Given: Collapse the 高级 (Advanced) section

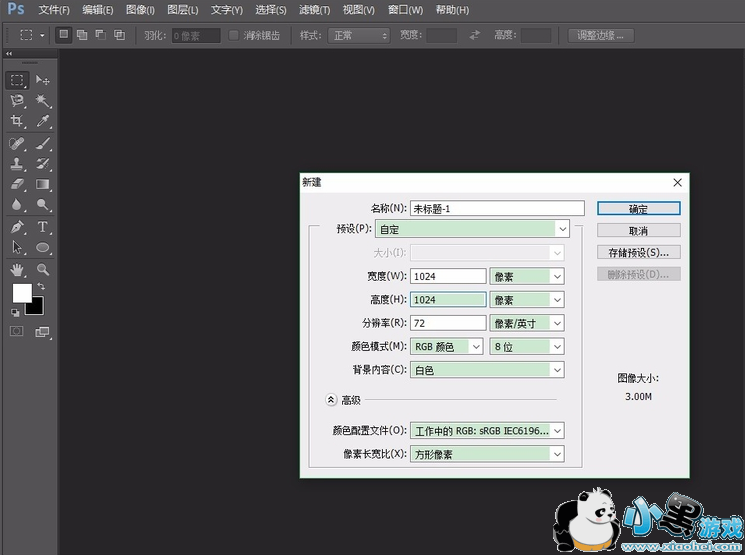Looking at the screenshot, I should point(331,399).
